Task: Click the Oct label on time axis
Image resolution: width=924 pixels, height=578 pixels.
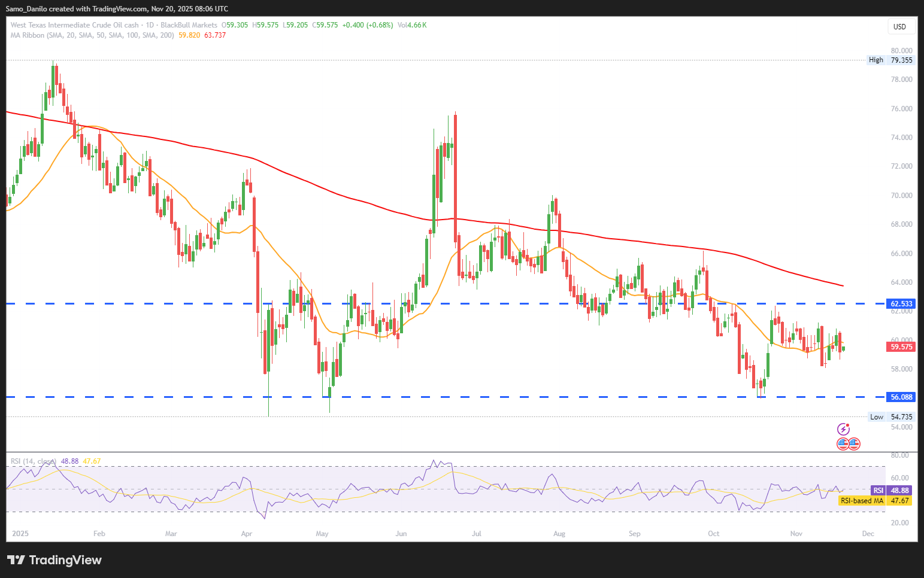Action: [x=713, y=534]
